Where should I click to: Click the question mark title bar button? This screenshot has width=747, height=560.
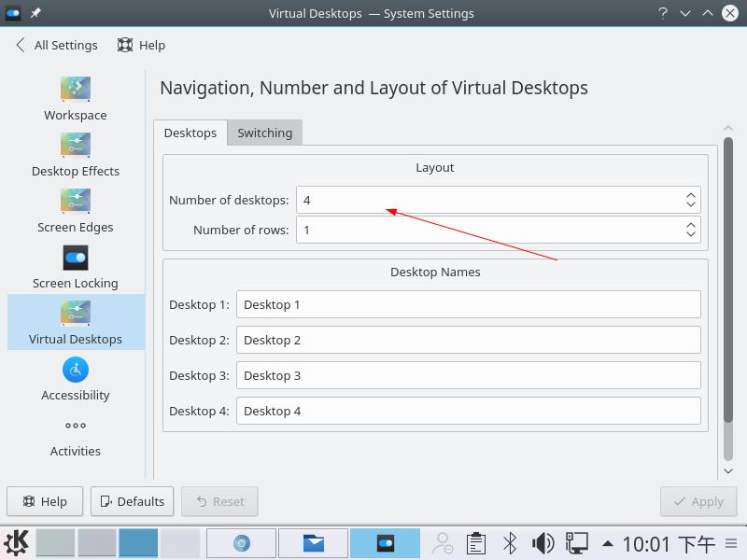click(x=662, y=13)
